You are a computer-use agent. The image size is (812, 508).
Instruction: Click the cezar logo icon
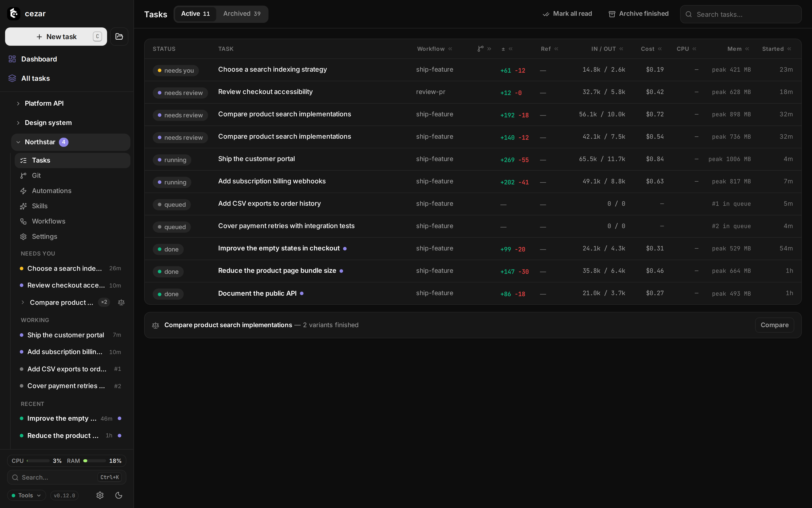pos(14,13)
